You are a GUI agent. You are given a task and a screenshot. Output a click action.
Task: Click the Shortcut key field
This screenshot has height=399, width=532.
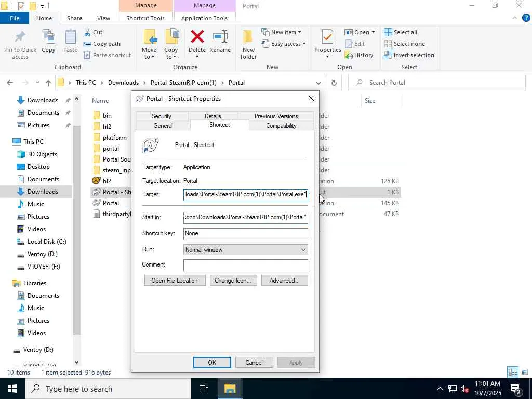point(245,233)
